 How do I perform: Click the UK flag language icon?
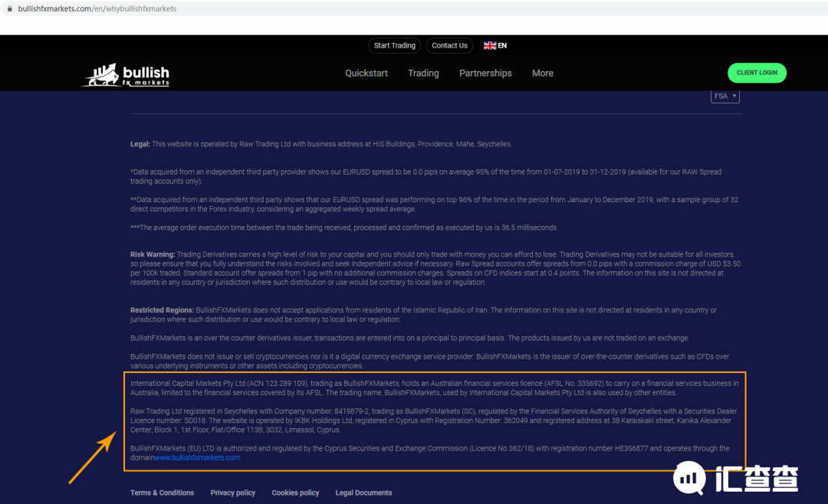point(489,45)
